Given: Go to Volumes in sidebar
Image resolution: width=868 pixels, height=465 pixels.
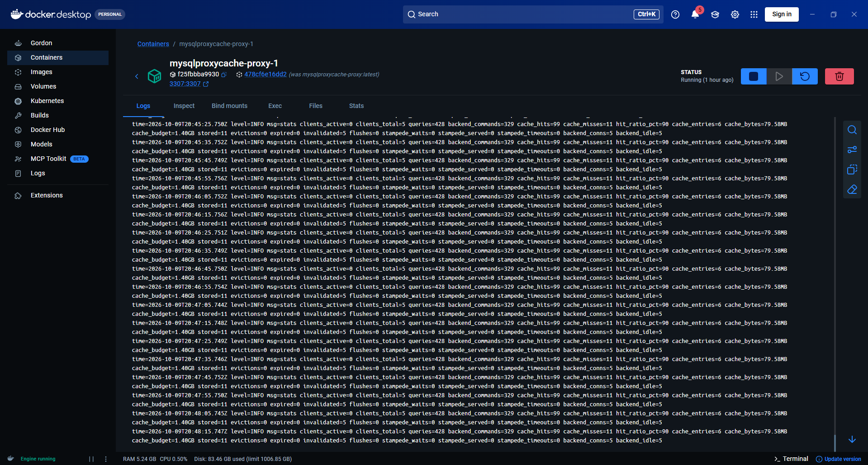Looking at the screenshot, I should coord(58,86).
